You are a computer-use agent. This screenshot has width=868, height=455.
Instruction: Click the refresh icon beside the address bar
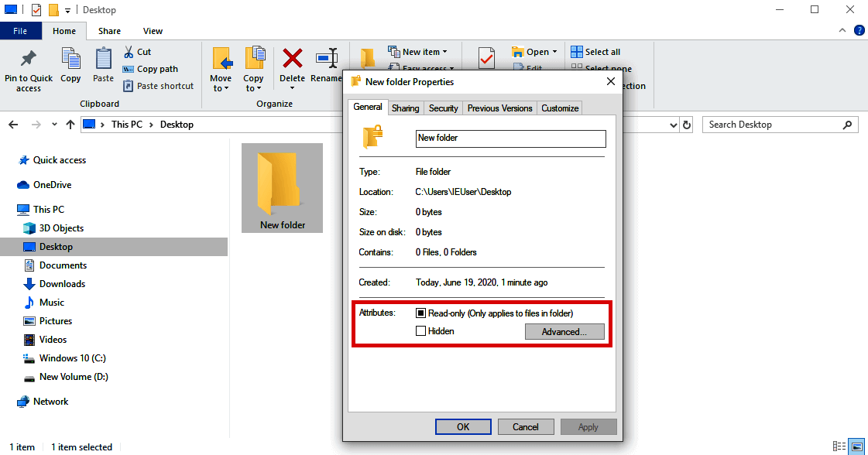688,124
